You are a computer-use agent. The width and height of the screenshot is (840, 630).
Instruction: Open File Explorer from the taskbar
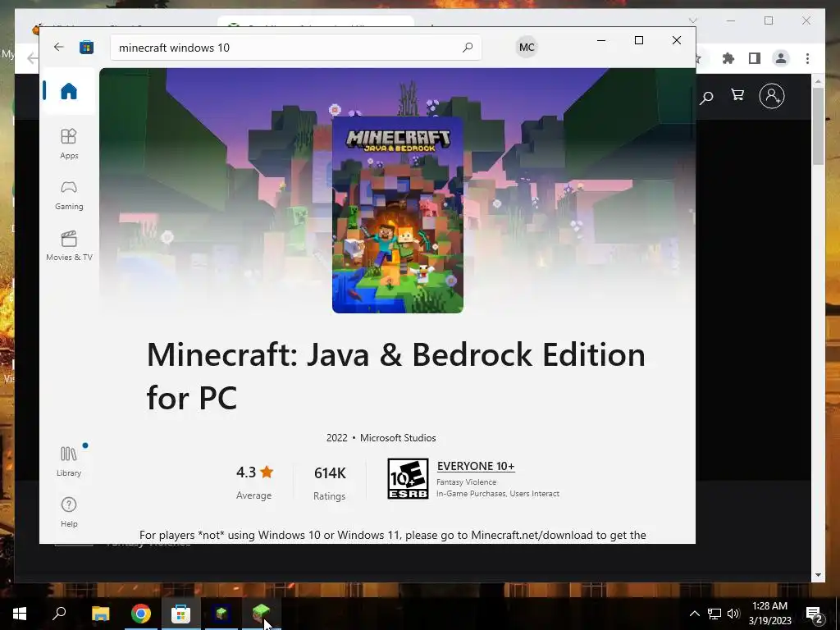(100, 614)
